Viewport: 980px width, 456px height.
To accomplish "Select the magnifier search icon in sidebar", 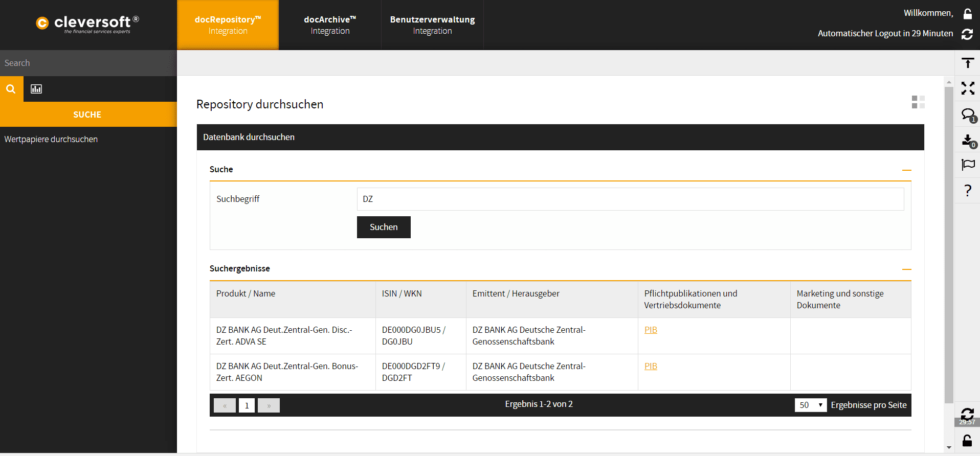I will point(11,89).
